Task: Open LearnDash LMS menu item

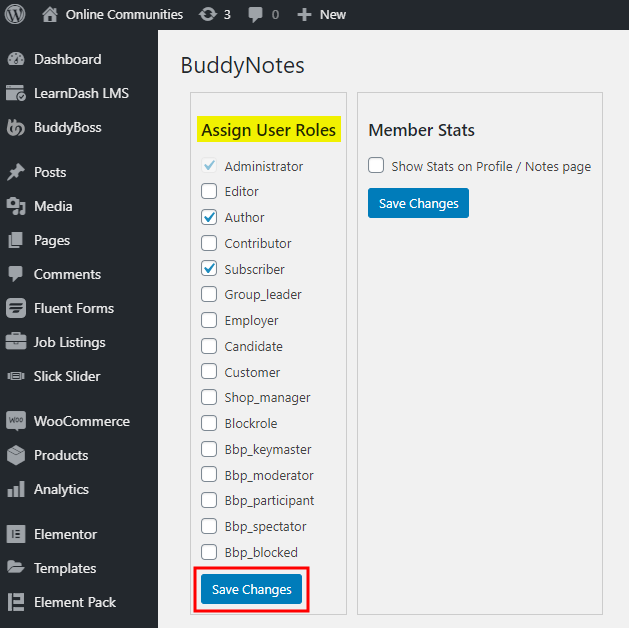Action: click(x=80, y=93)
